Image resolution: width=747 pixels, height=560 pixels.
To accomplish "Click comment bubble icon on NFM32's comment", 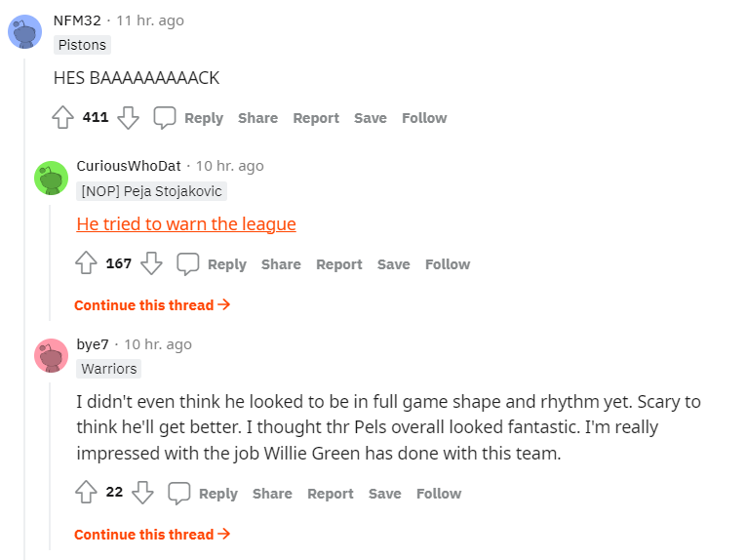I will (x=165, y=118).
